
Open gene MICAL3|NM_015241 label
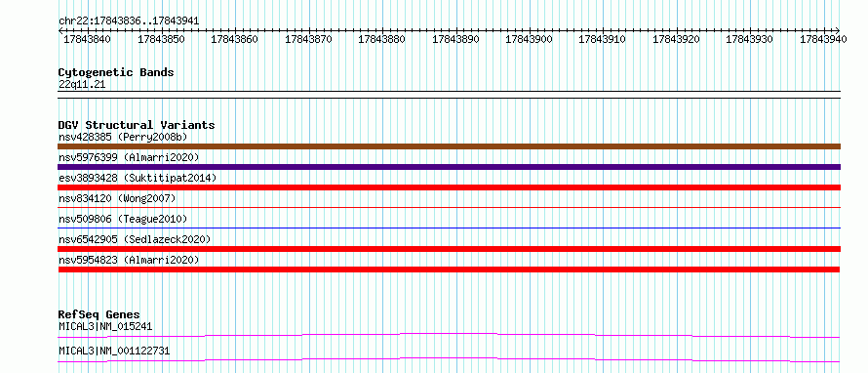click(x=105, y=326)
